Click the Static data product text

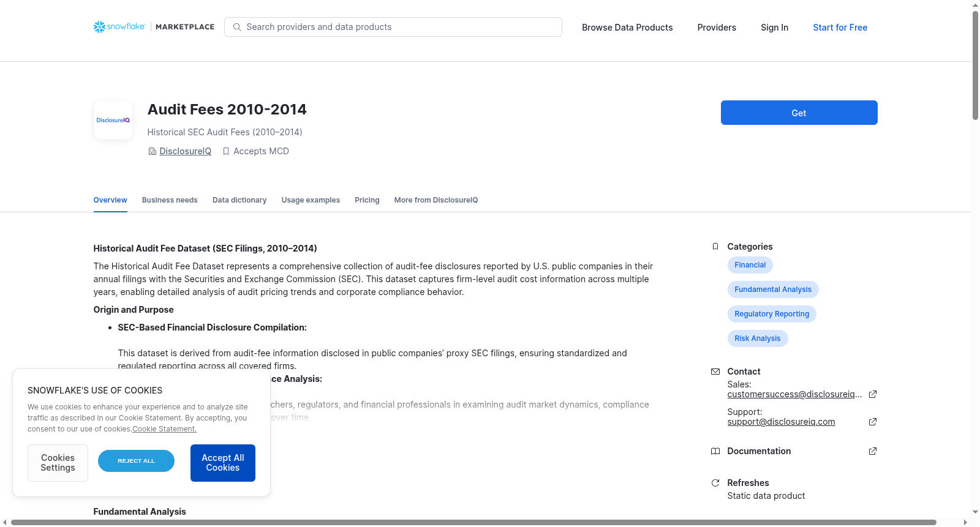[x=766, y=496]
